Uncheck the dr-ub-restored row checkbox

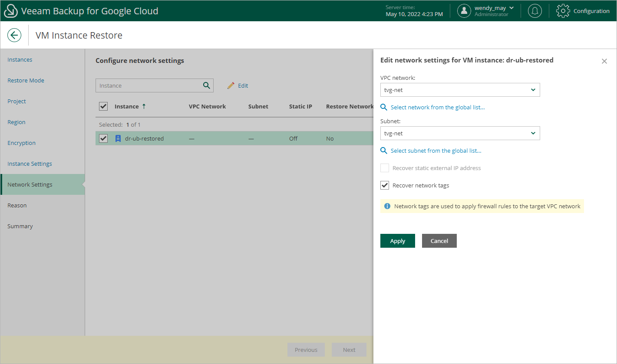(x=103, y=138)
